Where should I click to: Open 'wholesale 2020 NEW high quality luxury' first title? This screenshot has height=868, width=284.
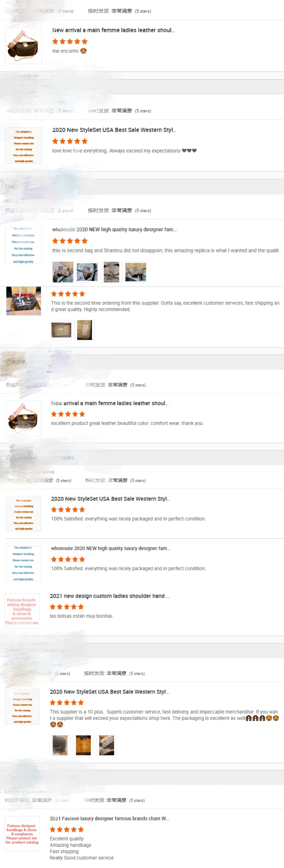click(114, 230)
